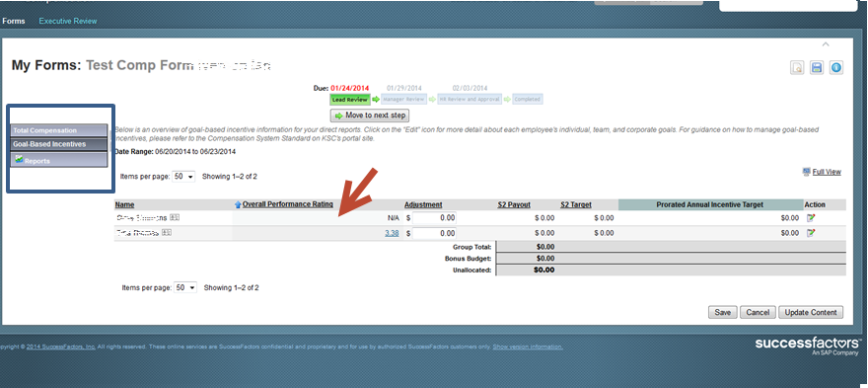Image resolution: width=868 pixels, height=388 pixels.
Task: Click the Show version information link
Action: pos(528,347)
